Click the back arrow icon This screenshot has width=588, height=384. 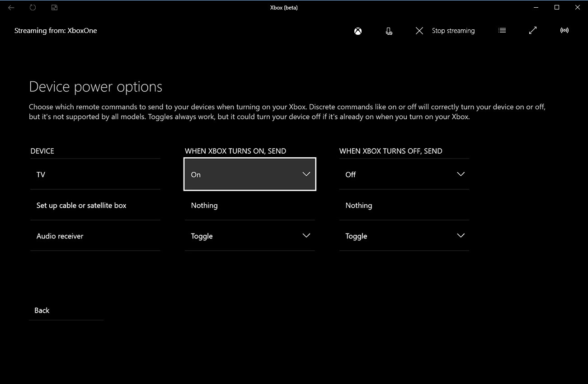[11, 7]
